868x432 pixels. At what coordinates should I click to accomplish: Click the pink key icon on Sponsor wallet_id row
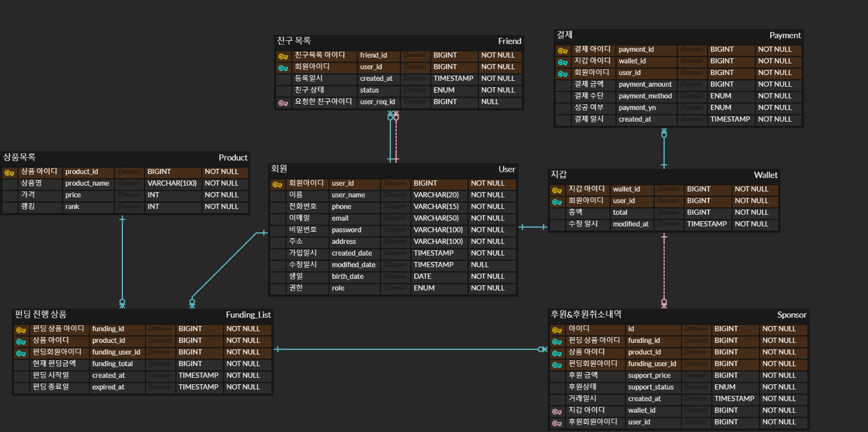pyautogui.click(x=557, y=411)
